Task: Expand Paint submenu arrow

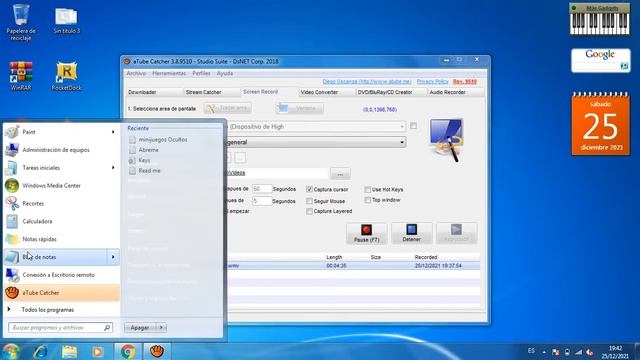Action: pos(113,132)
